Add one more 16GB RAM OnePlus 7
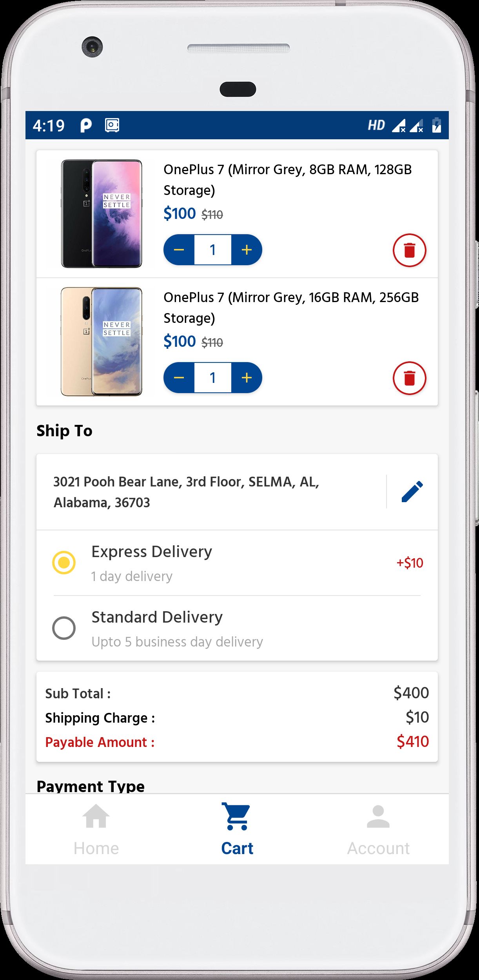The height and width of the screenshot is (980, 479). pos(247,378)
